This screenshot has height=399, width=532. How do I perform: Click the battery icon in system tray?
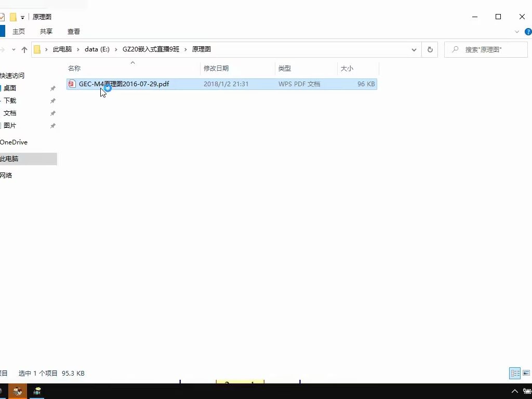527,391
